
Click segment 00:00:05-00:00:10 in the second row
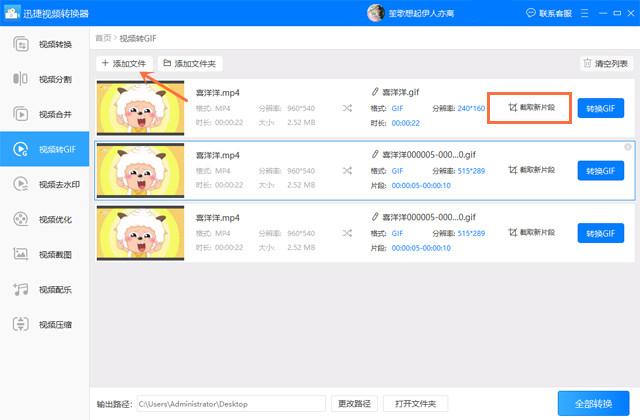tap(421, 185)
